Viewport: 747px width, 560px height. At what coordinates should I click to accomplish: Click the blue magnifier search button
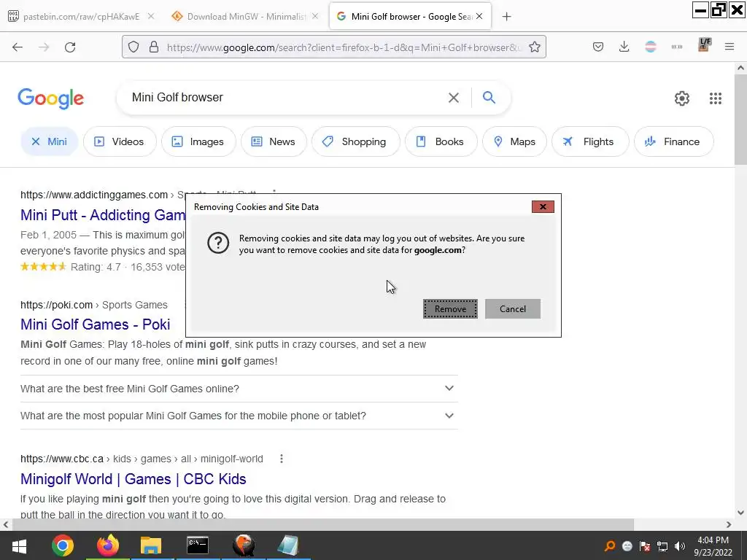[489, 98]
